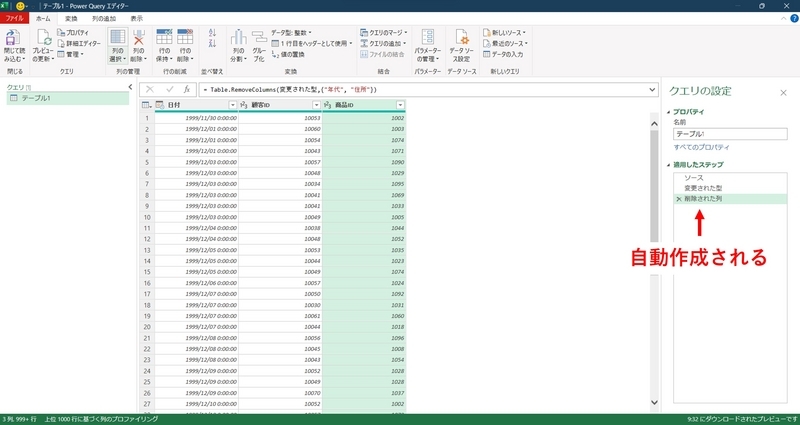Confirm the formula with the checkmark icon
This screenshot has width=800, height=425.
click(170, 89)
